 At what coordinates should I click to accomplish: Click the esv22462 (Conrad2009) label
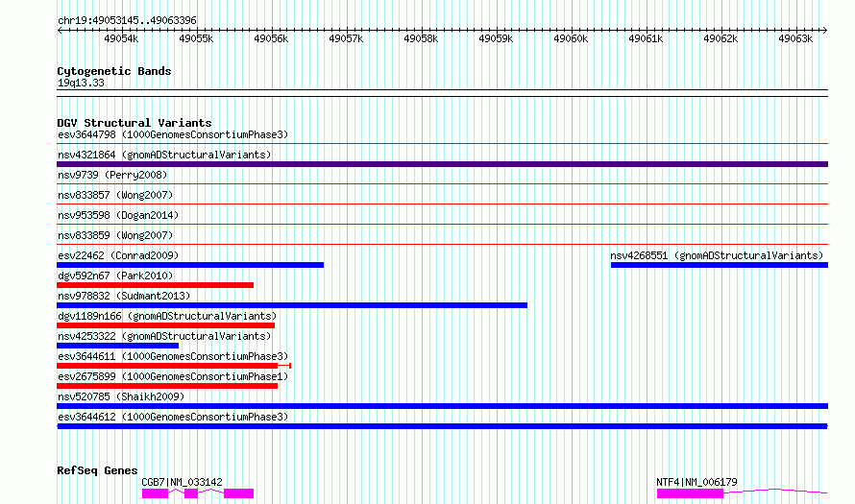(118, 255)
